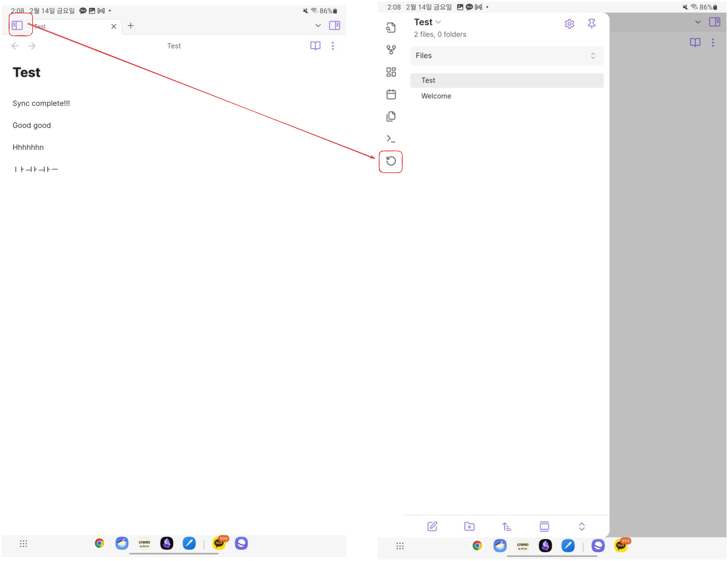This screenshot has height=561, width=728.
Task: Click the centered Test note title
Action: pos(174,46)
